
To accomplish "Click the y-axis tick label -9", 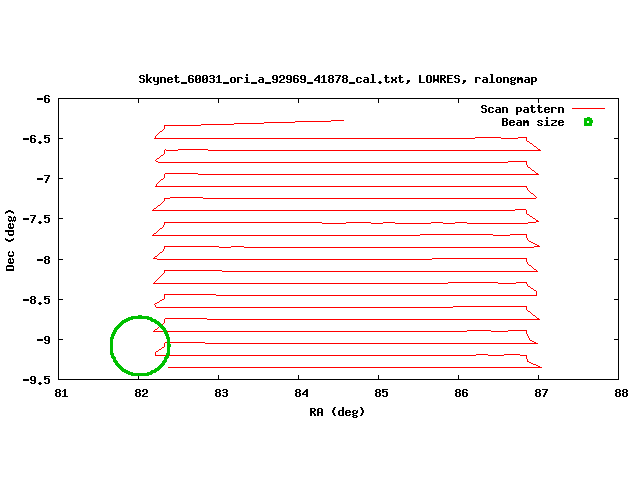I will [x=43, y=340].
